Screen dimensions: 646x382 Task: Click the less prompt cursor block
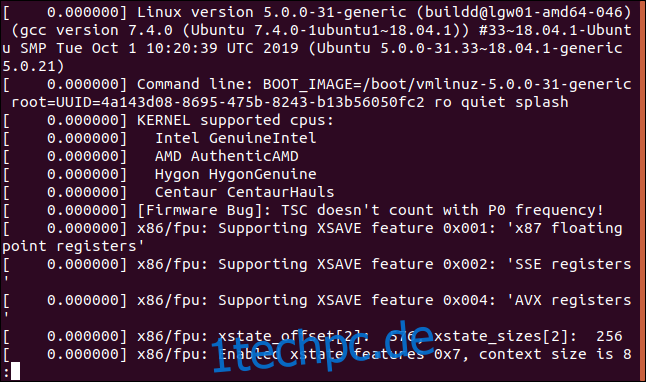coord(15,371)
